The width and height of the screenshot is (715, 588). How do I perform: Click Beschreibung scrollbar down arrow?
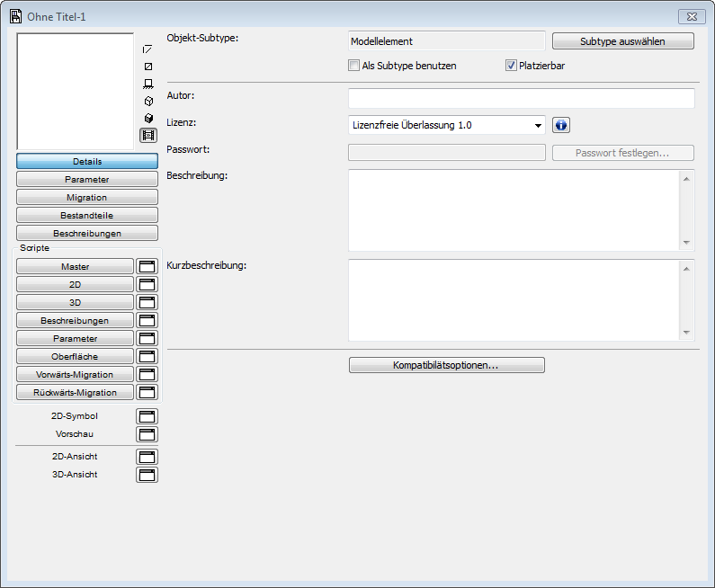click(x=687, y=243)
